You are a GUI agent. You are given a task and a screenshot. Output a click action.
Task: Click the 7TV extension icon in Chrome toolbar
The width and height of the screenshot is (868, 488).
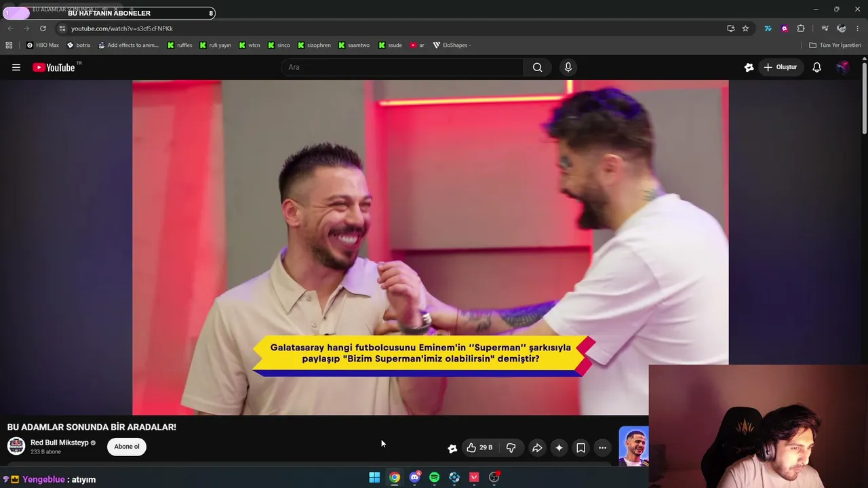[x=768, y=28]
